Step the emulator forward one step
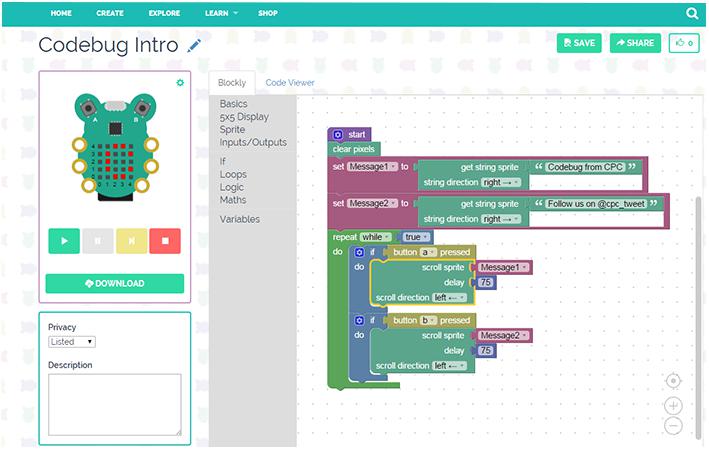709x449 pixels. (132, 241)
